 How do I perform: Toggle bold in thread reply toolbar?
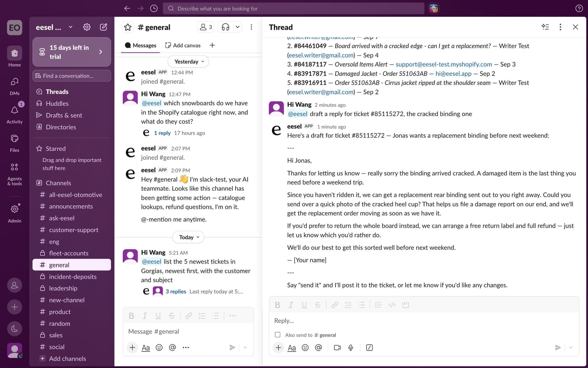pos(277,305)
